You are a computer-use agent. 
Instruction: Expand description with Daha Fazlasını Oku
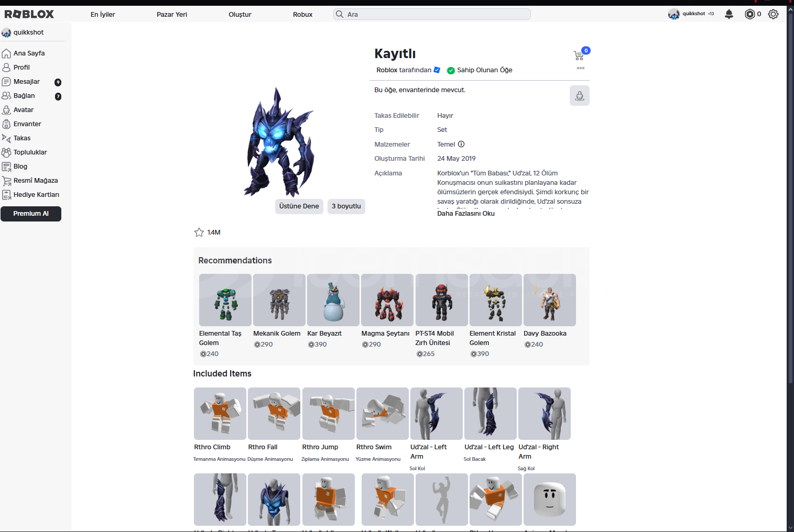tap(466, 214)
